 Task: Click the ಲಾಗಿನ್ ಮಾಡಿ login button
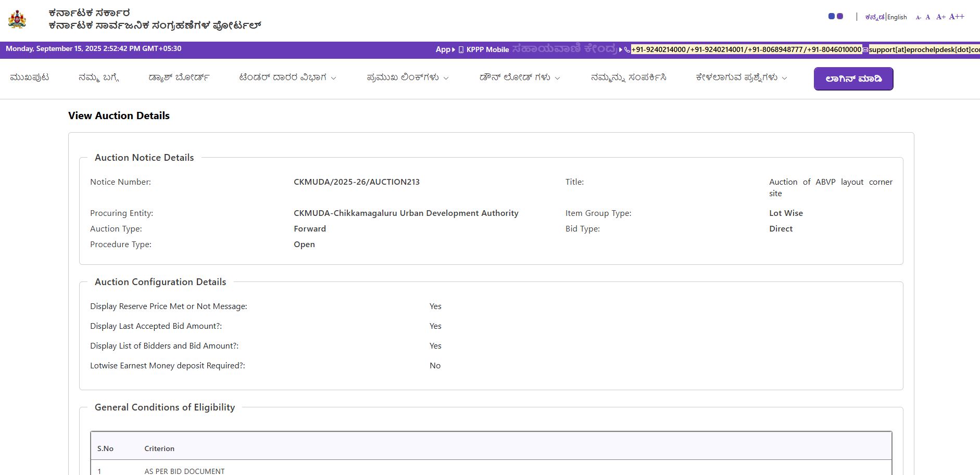pyautogui.click(x=853, y=79)
